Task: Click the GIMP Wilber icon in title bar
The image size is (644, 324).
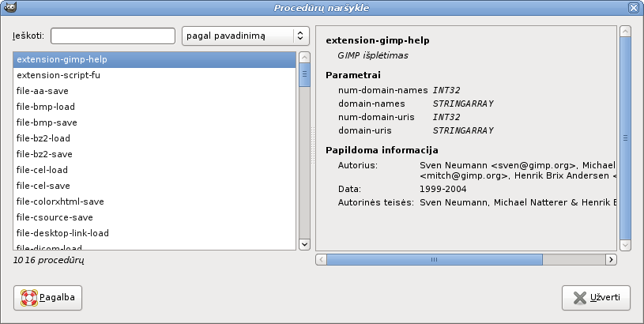Action: (x=8, y=8)
